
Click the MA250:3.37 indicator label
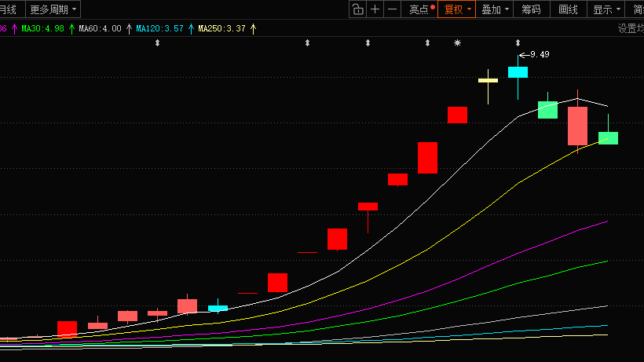(x=221, y=28)
